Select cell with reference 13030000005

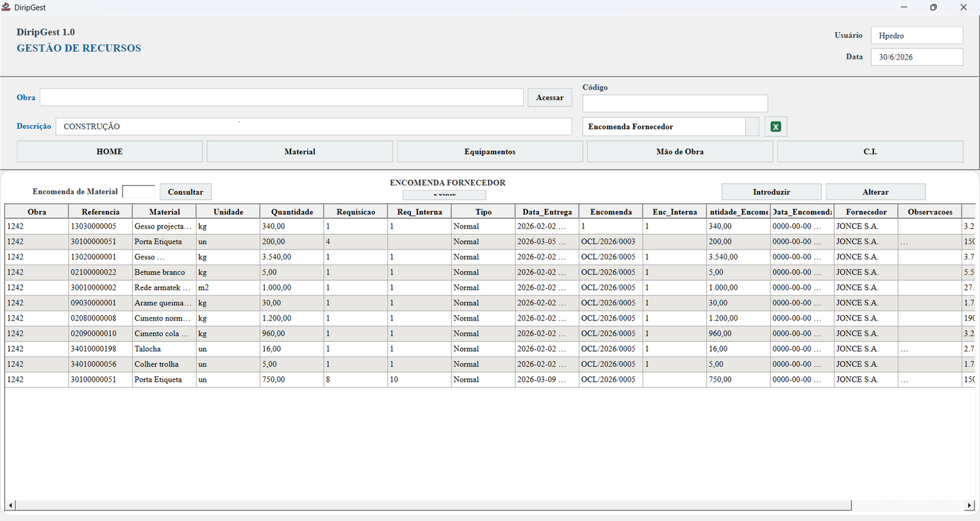[x=100, y=226]
